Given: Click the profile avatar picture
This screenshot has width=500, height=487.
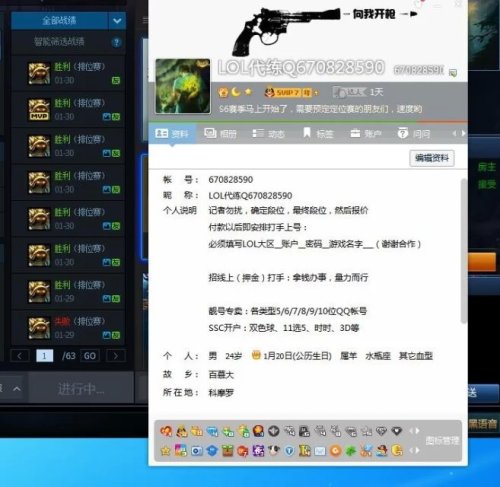Looking at the screenshot, I should (x=183, y=86).
